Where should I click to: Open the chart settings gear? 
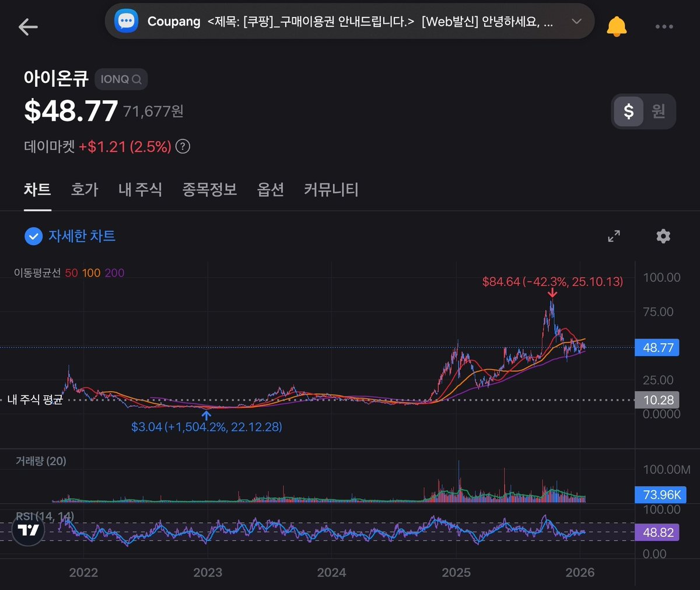(663, 236)
